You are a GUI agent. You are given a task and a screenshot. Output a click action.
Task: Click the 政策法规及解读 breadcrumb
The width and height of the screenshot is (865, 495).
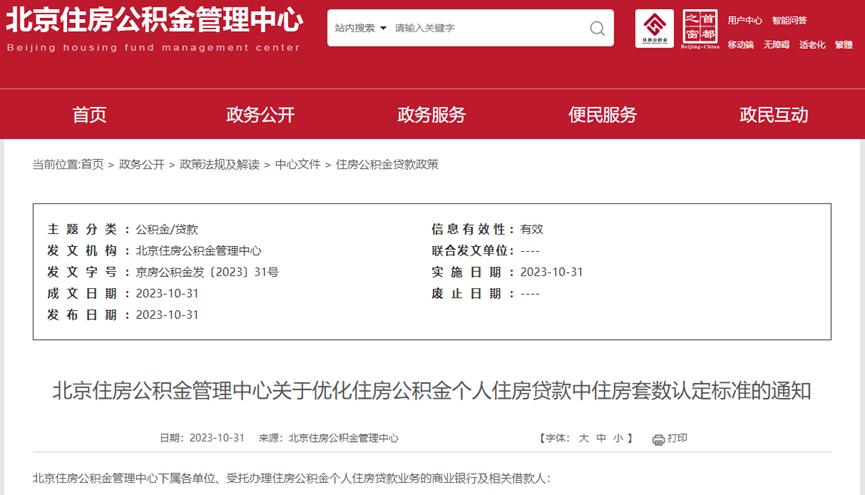220,164
